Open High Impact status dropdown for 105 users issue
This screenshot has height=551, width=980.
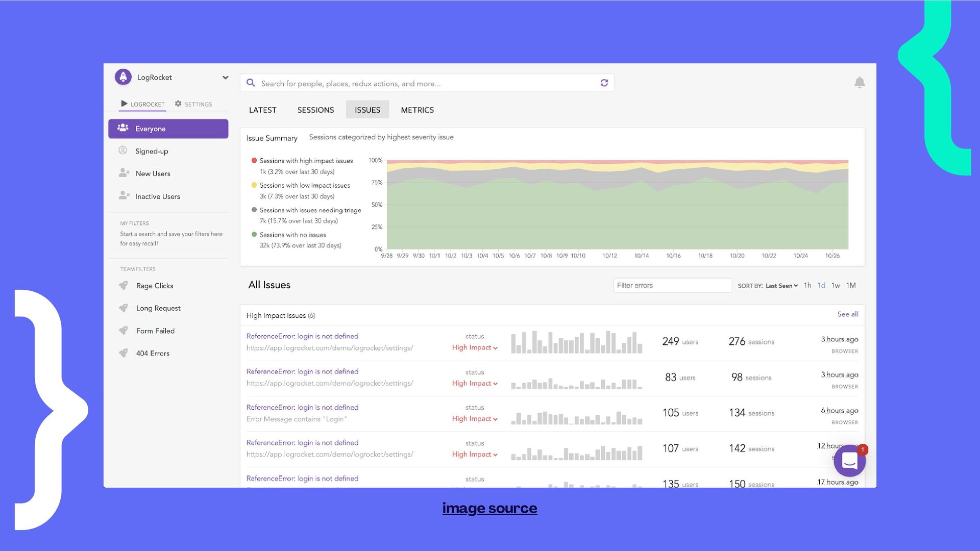[475, 418]
